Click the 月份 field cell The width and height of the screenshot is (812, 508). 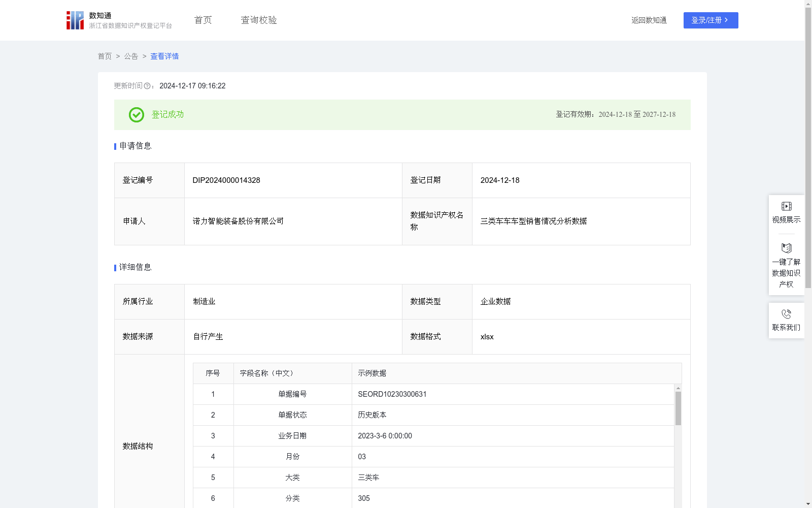point(292,457)
